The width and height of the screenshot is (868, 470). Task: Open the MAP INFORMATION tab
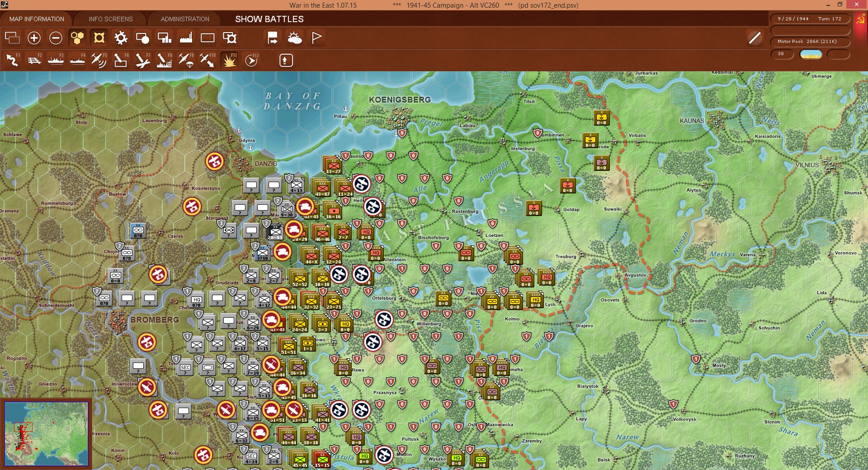coord(37,19)
